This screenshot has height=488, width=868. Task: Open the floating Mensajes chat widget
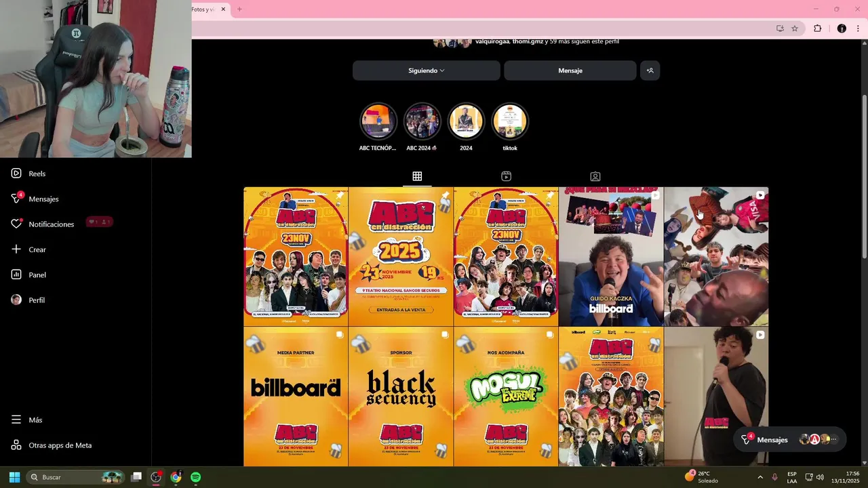pos(790,439)
